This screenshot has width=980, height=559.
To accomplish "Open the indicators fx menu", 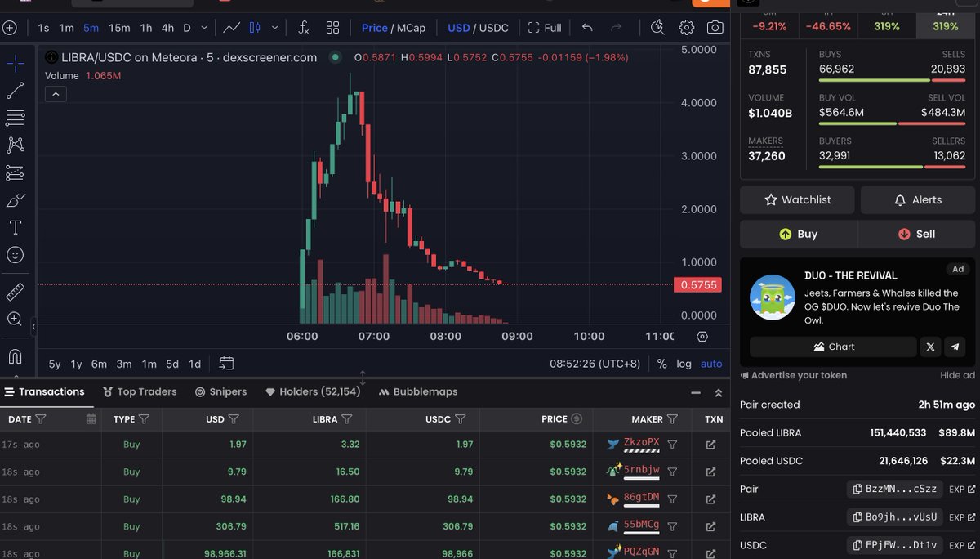I will coord(304,28).
